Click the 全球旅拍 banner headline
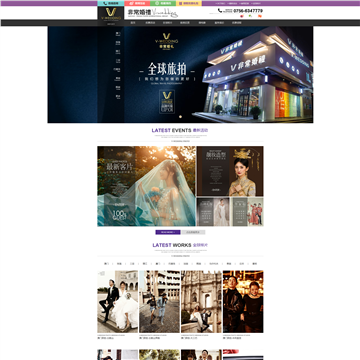 click(x=167, y=69)
